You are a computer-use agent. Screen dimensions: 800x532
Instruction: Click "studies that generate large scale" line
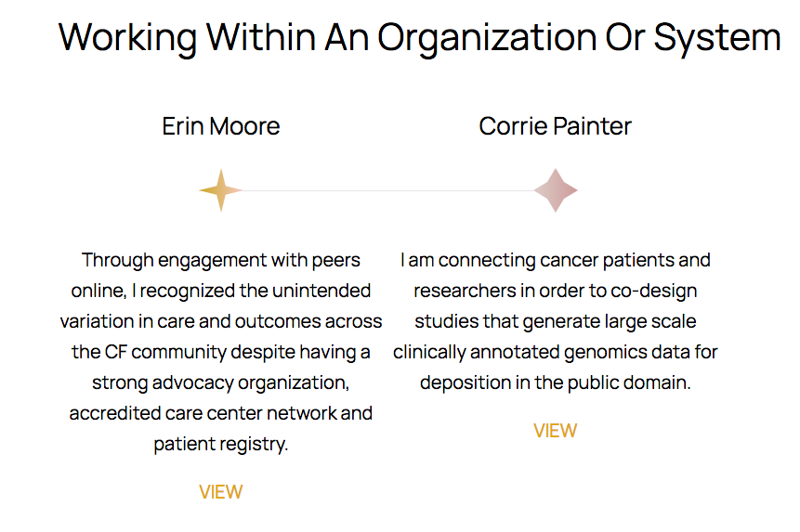555,321
